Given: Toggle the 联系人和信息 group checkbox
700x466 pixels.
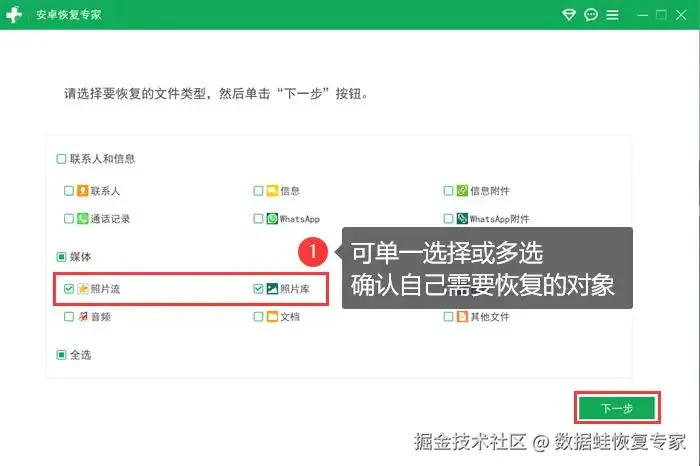Looking at the screenshot, I should [x=61, y=159].
